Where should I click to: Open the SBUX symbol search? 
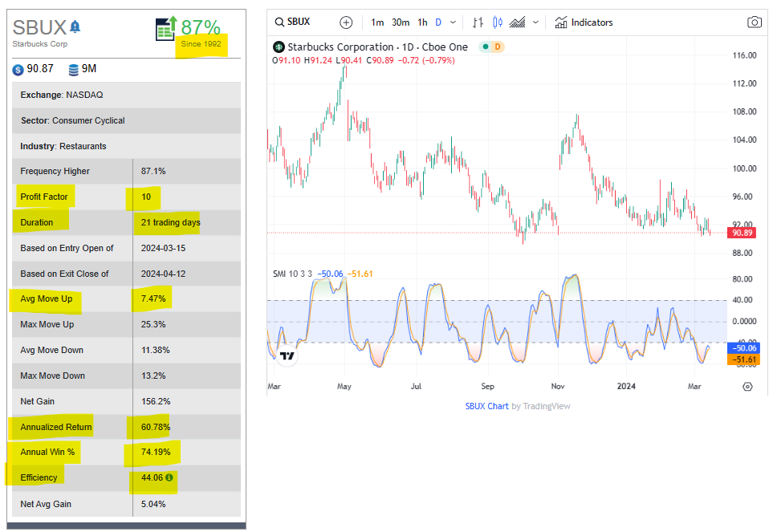(292, 22)
